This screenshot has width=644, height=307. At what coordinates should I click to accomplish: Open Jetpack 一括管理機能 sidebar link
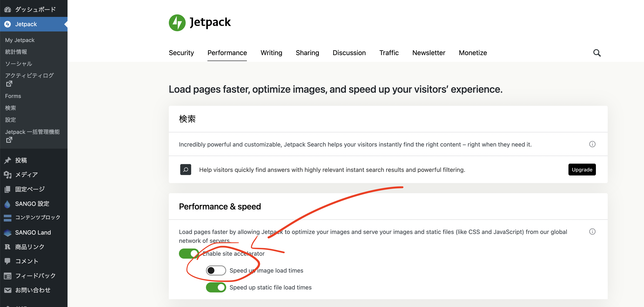pos(32,132)
